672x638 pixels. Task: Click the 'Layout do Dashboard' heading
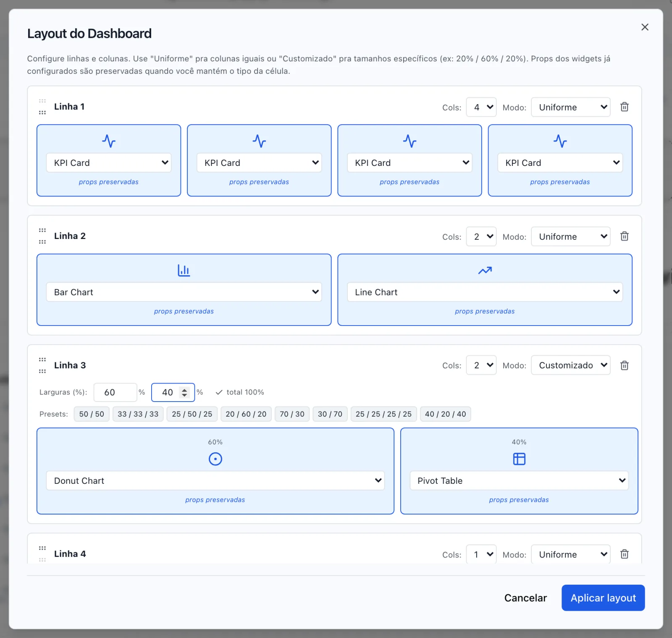(x=89, y=34)
